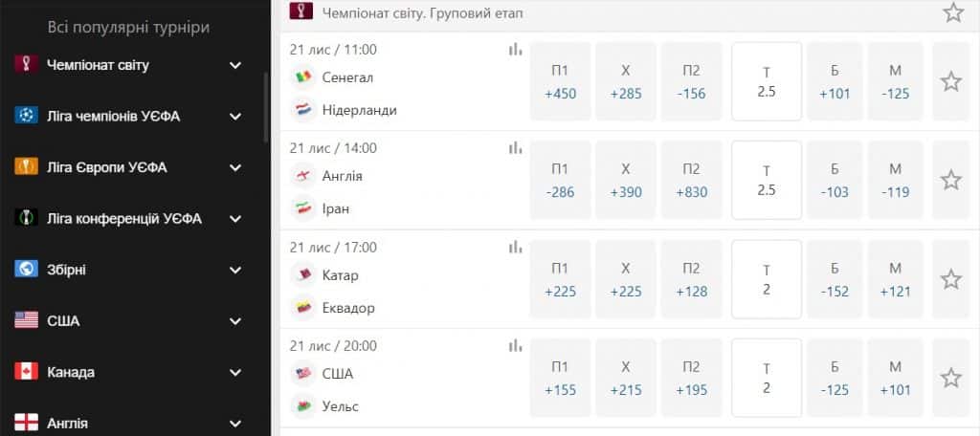Pick the draw at +390 for England–Iran

626,181
